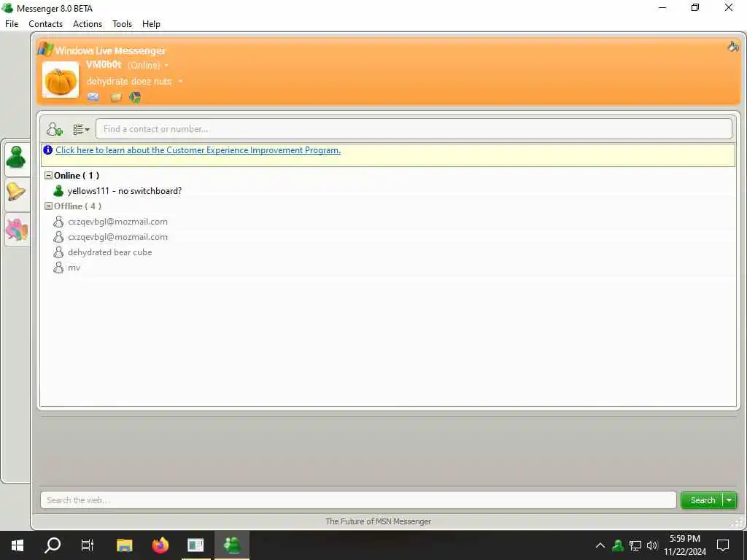Viewport: 747px width, 560px height.
Task: Open the Actions menu
Action: (88, 24)
